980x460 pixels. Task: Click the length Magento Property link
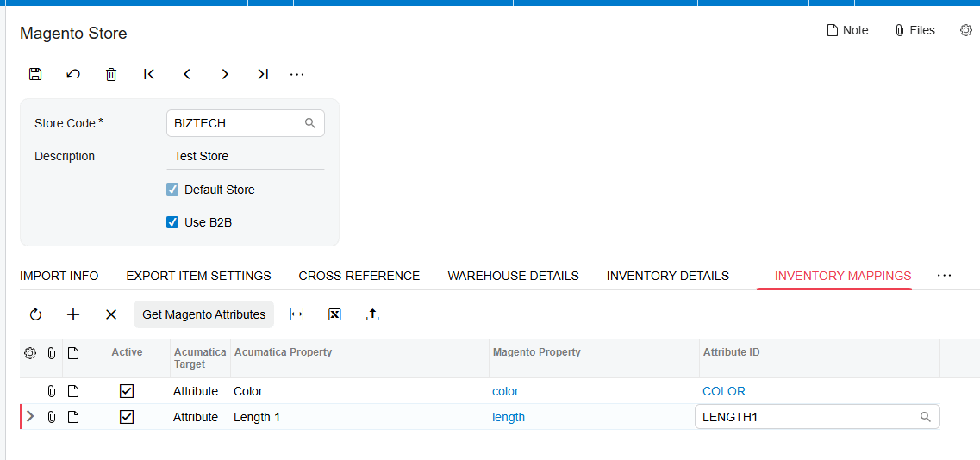click(x=509, y=417)
